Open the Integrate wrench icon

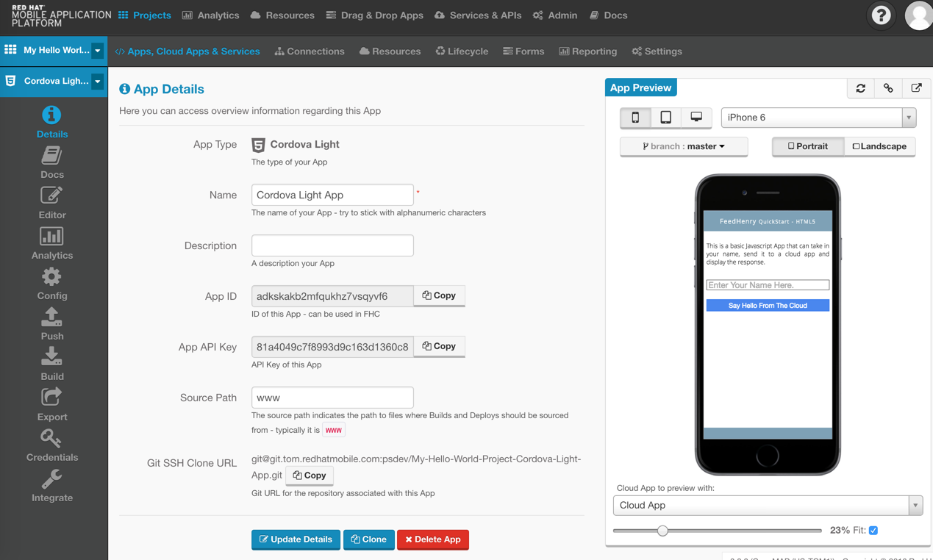pyautogui.click(x=51, y=478)
